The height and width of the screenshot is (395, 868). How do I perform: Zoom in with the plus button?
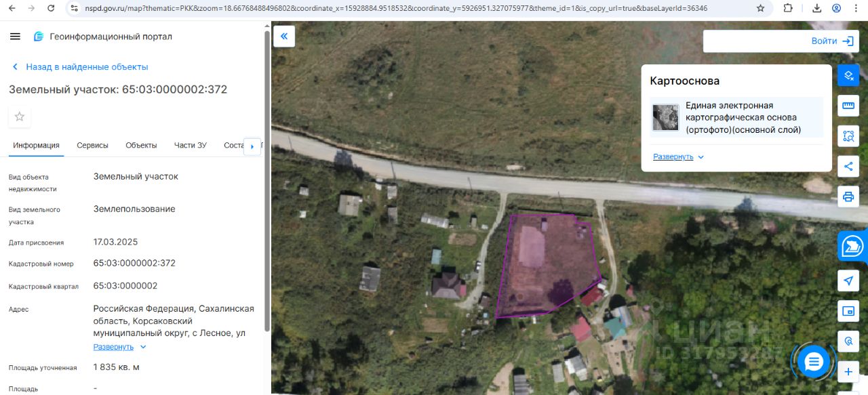(x=848, y=372)
